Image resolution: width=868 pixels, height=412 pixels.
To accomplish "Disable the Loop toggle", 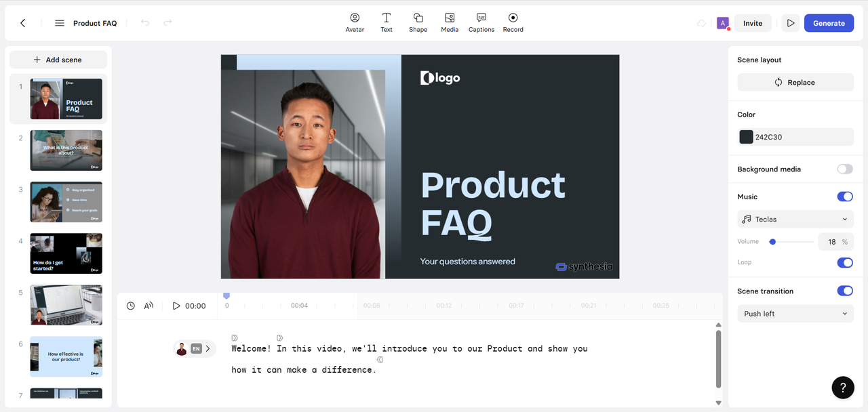I will pyautogui.click(x=845, y=262).
